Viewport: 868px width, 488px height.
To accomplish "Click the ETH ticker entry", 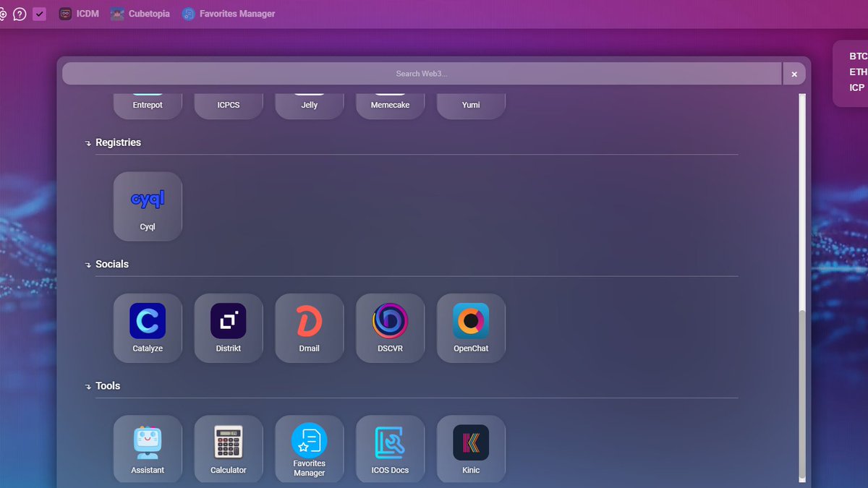I will pos(858,72).
